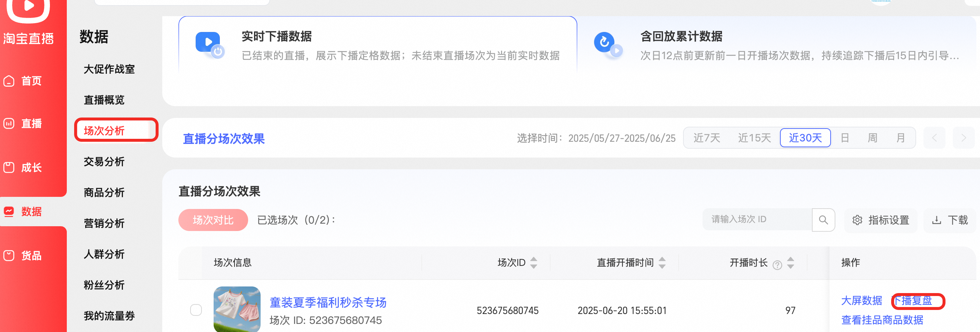Viewport: 980px width, 332px height.
Task: Select 场次分析 in the data menu
Action: [x=104, y=131]
